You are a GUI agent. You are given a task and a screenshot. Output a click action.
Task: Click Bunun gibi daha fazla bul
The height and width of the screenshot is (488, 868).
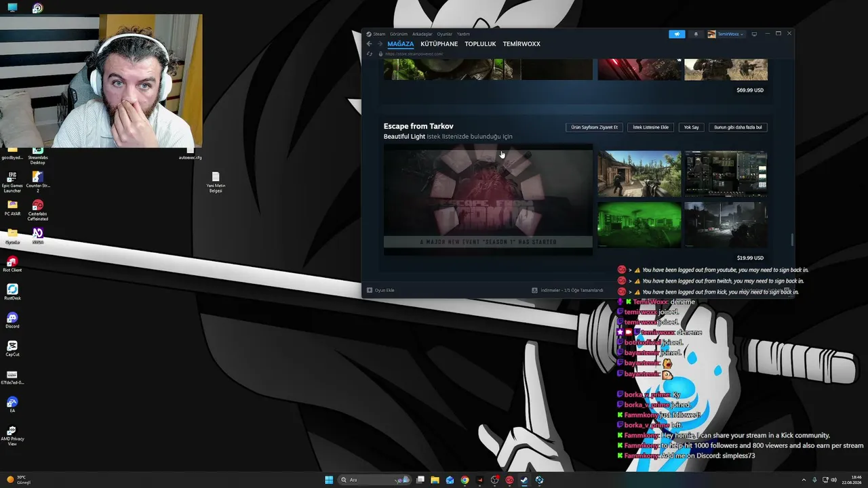738,127
